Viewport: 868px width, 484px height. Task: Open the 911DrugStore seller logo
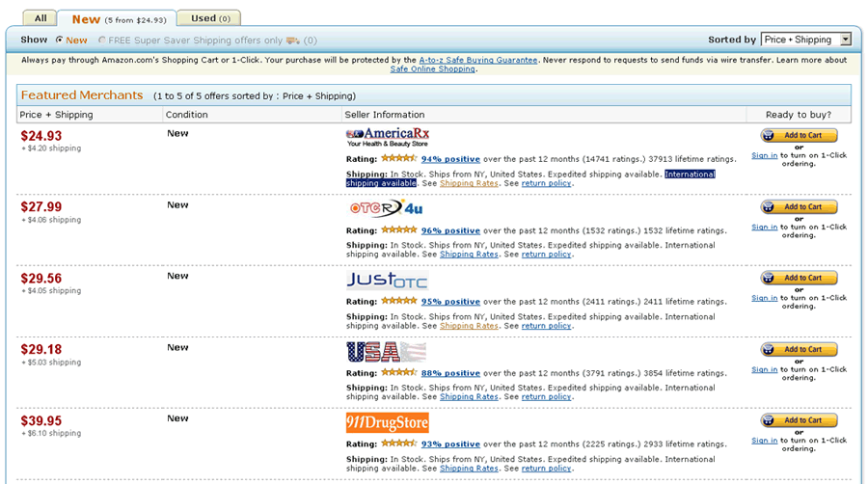(x=388, y=422)
